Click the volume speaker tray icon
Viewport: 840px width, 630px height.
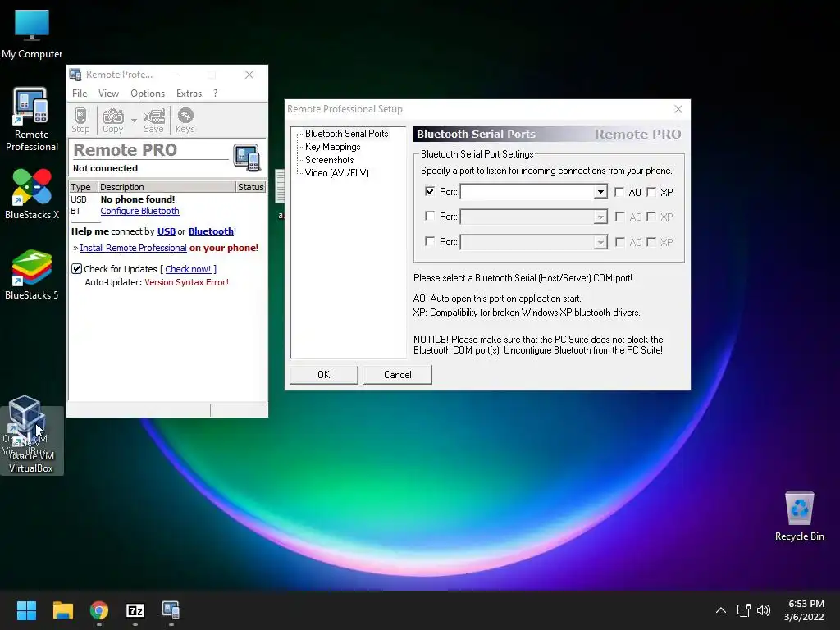coord(764,610)
